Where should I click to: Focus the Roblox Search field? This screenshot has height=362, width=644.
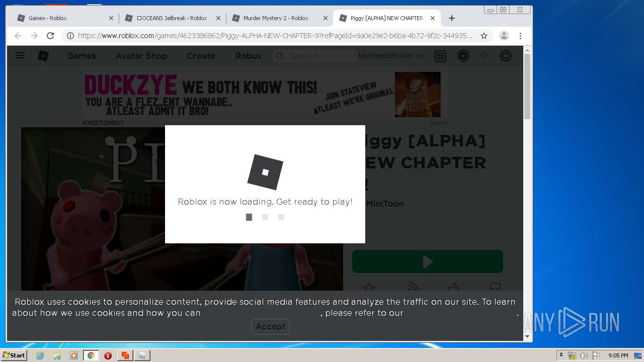[x=315, y=56]
